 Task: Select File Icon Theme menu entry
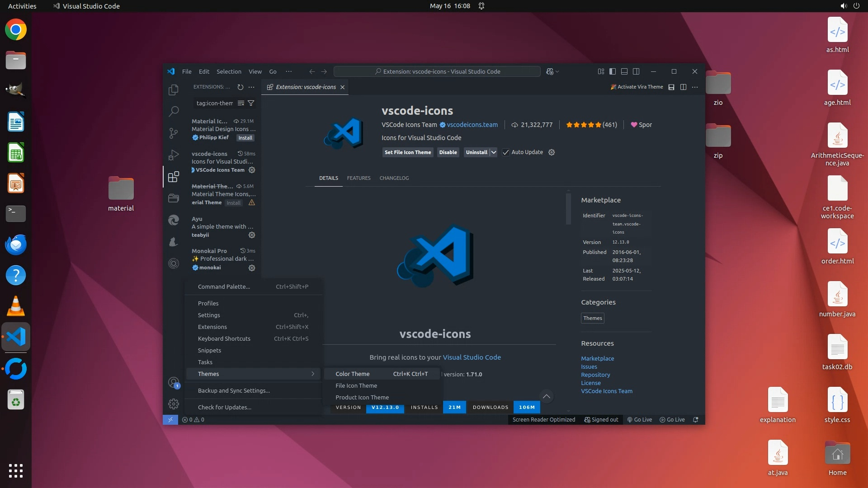[356, 385]
